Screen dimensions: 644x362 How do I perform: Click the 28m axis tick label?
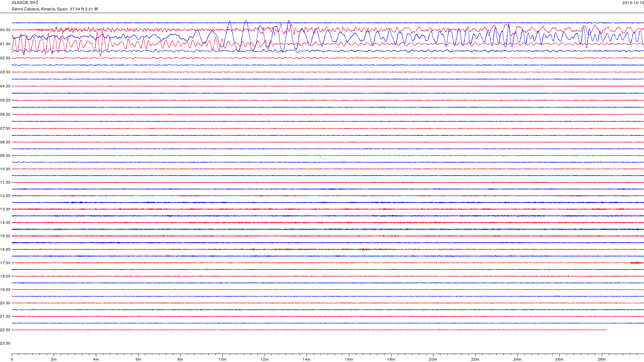click(x=602, y=359)
